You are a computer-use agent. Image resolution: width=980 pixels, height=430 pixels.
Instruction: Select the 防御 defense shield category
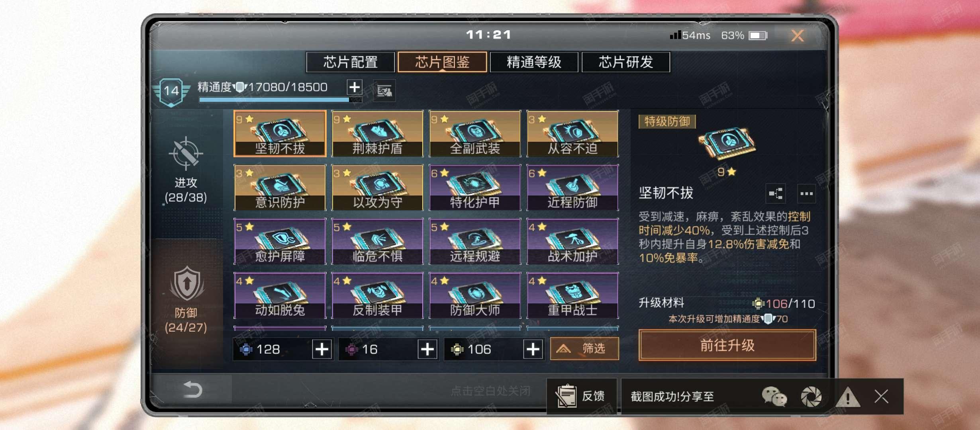coord(186,283)
